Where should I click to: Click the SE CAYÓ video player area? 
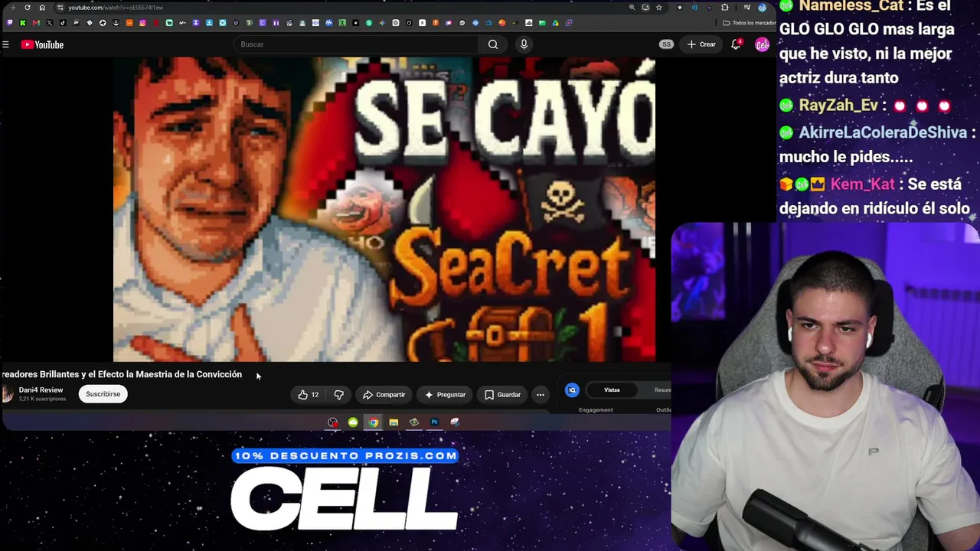tap(384, 209)
